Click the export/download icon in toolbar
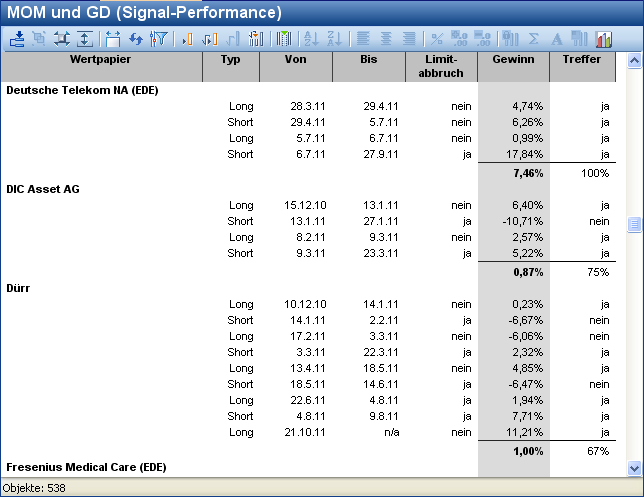This screenshot has width=644, height=497. (17, 39)
